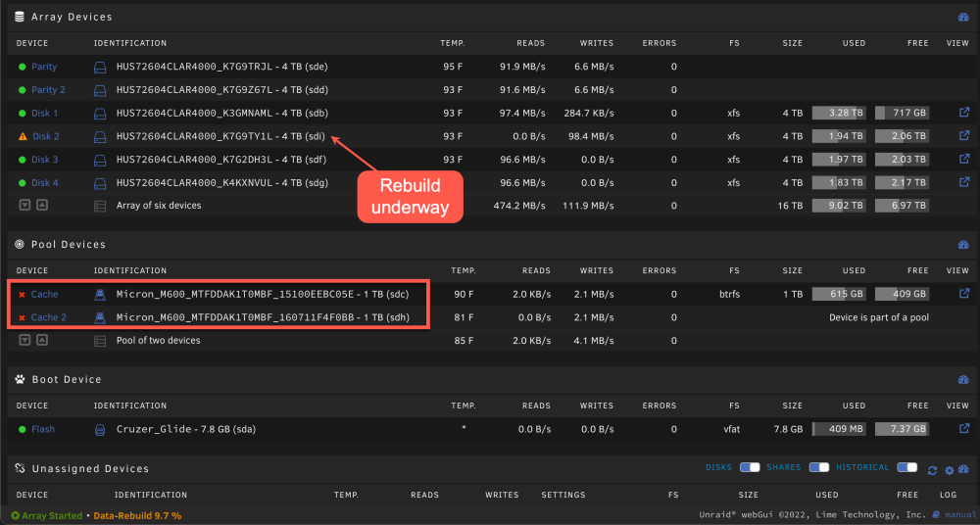Click the Disk 1 drive icon

[100, 113]
